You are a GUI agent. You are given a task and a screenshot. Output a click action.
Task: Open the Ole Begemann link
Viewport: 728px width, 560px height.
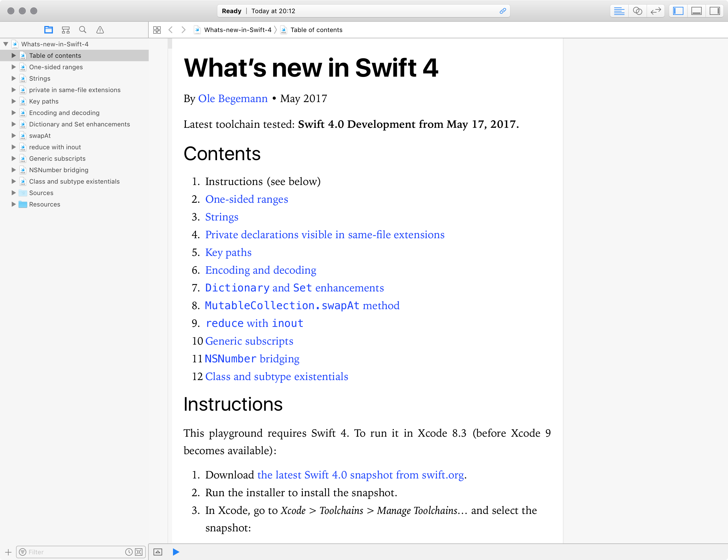click(232, 99)
